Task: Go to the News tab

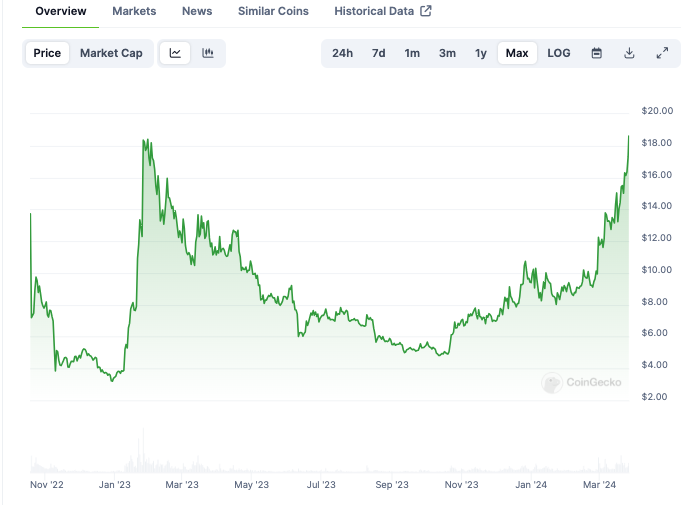Action: point(197,11)
